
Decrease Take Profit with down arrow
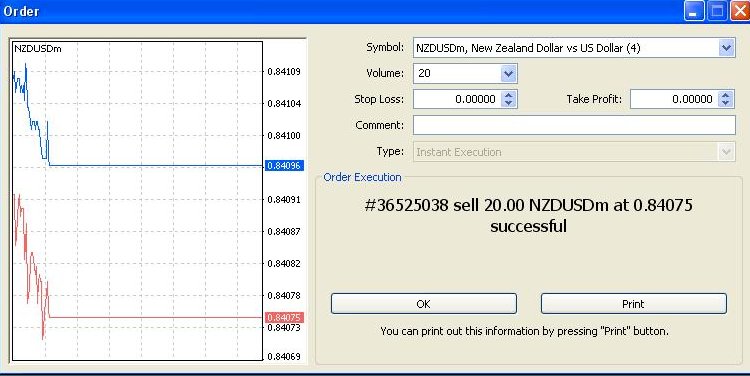[x=726, y=103]
